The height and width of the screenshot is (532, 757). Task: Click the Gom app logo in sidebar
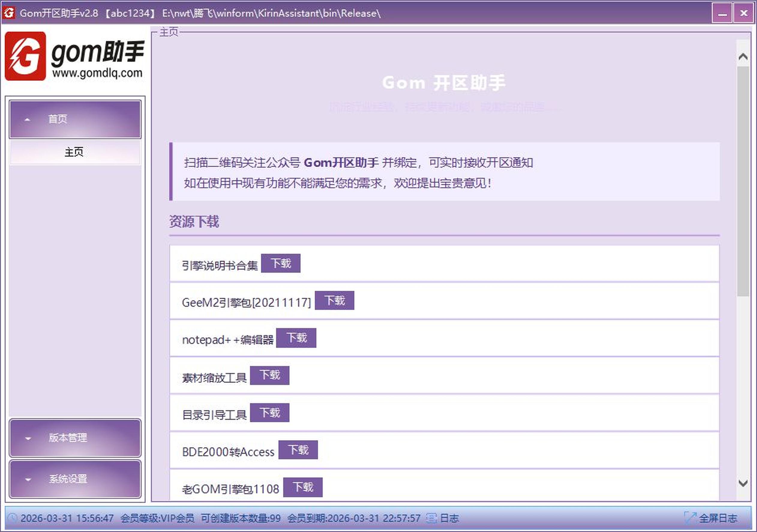(26, 56)
